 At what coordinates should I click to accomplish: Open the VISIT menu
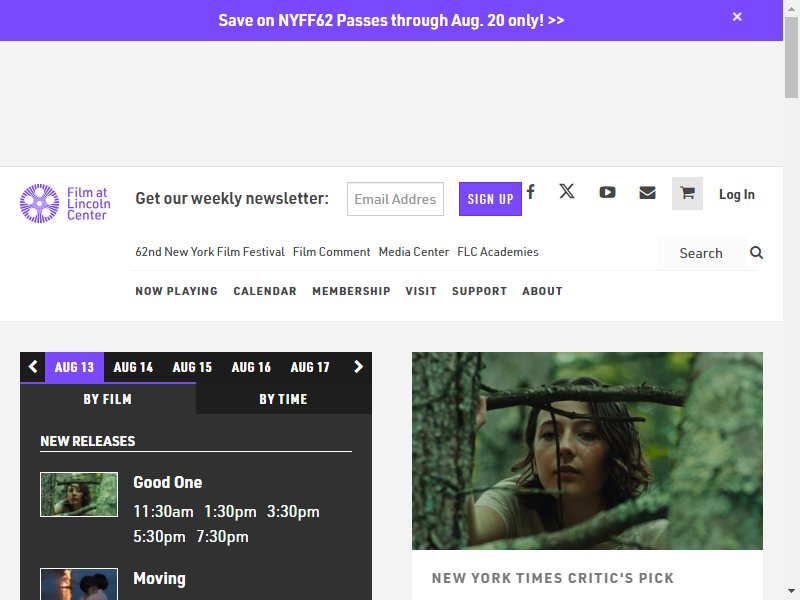(421, 291)
